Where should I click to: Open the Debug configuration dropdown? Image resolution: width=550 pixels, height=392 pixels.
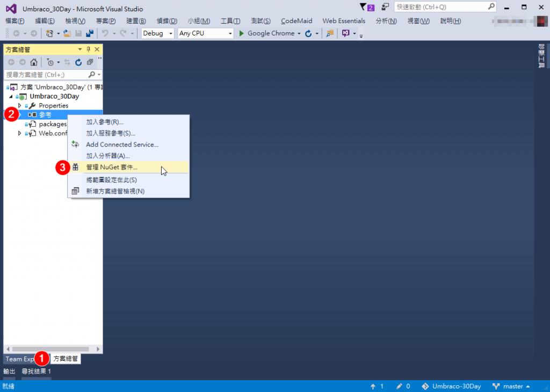point(171,34)
